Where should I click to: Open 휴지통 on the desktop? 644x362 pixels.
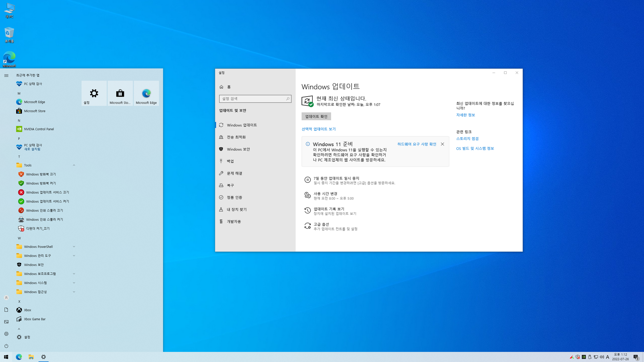(x=9, y=35)
